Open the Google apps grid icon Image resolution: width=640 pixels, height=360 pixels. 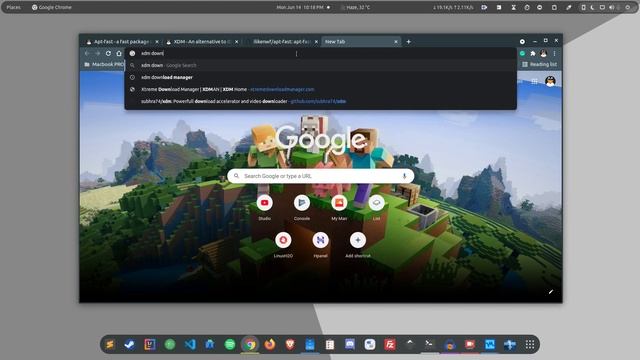tap(534, 82)
